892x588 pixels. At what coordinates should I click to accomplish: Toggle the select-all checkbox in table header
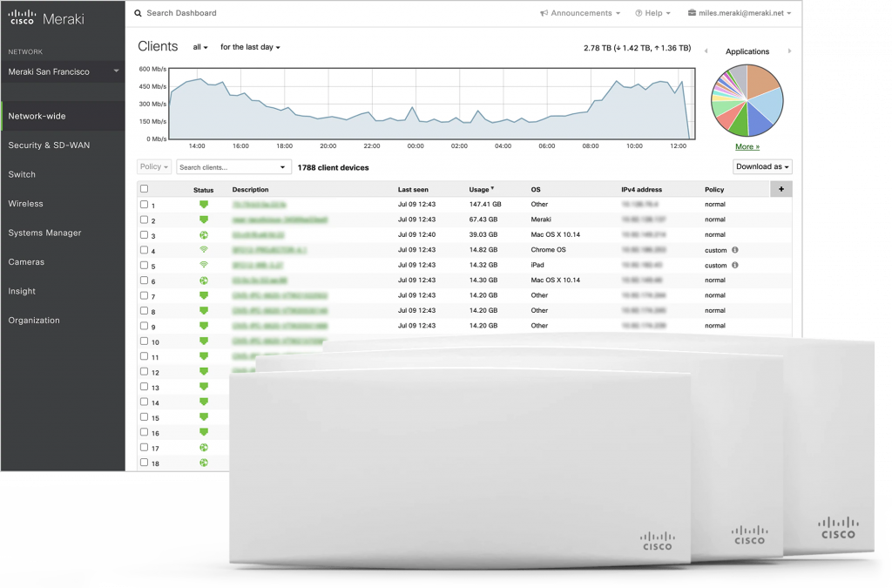pyautogui.click(x=145, y=189)
